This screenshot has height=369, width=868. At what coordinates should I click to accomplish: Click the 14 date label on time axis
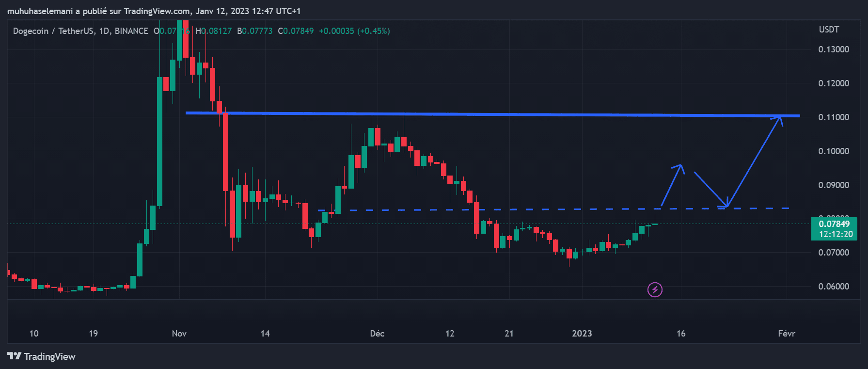(265, 334)
